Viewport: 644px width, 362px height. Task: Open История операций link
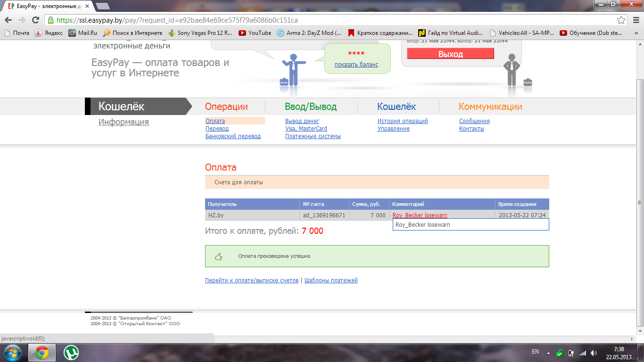click(x=403, y=121)
